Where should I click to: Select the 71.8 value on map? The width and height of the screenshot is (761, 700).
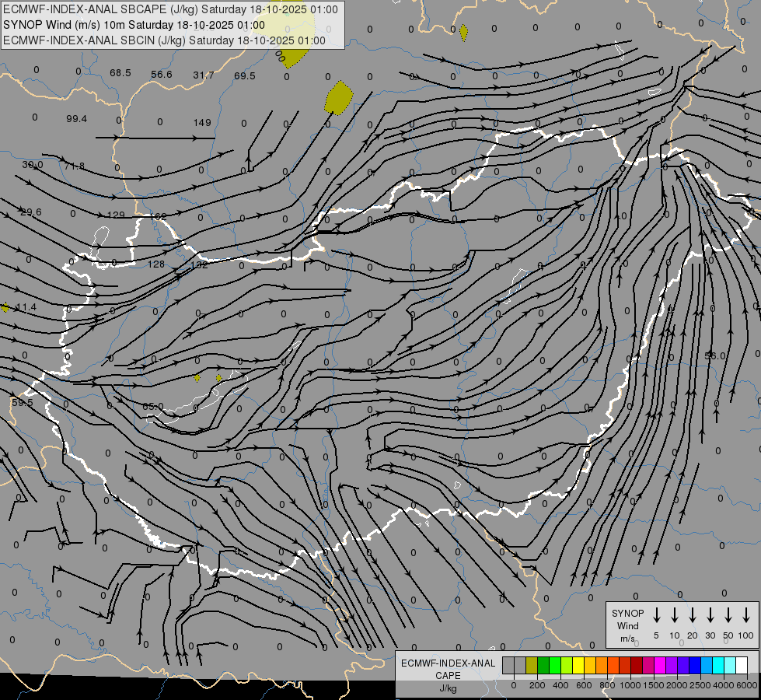75,166
